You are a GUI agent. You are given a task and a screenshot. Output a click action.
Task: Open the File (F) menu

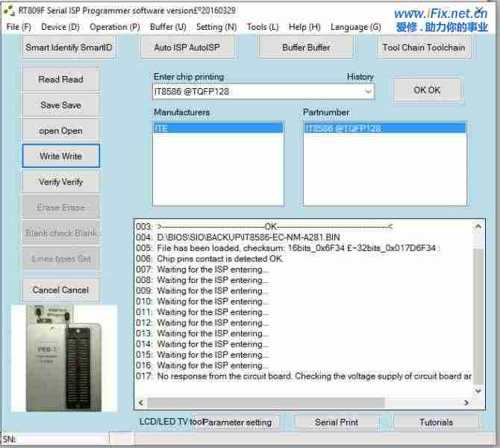[x=19, y=27]
